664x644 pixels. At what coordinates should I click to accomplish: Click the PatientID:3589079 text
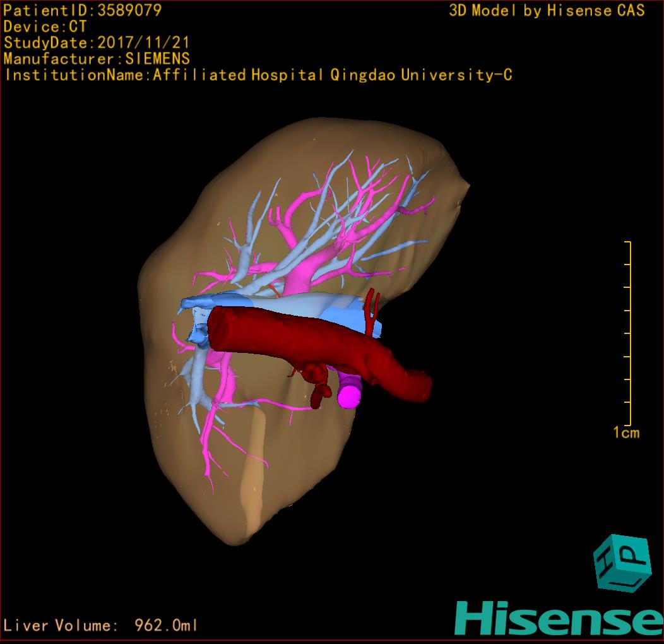[83, 11]
